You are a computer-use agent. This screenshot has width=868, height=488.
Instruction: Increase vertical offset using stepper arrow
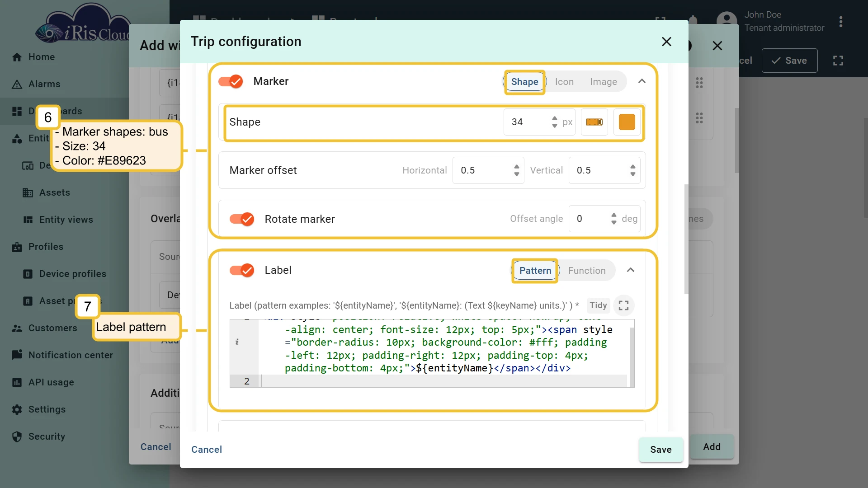[633, 167]
